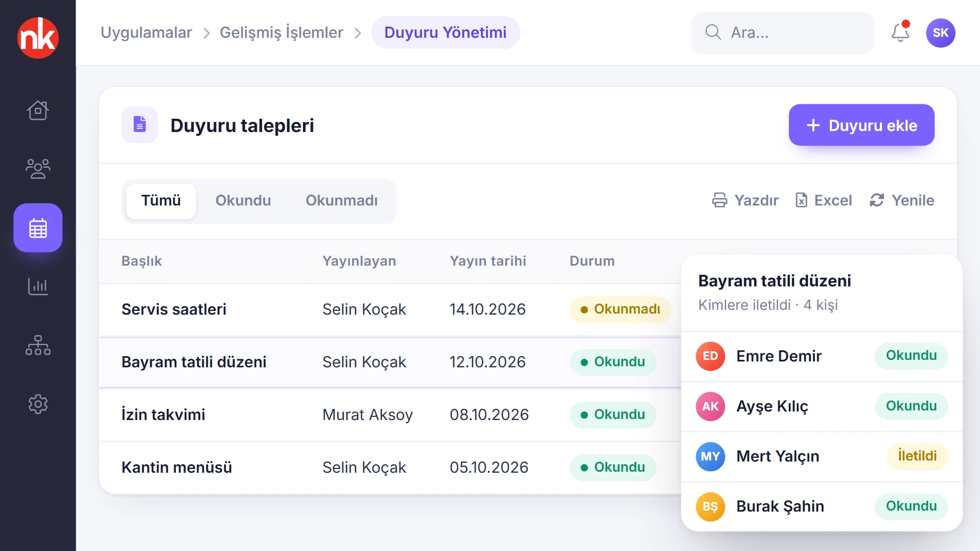Click the Okunmadı status badge

click(x=620, y=309)
